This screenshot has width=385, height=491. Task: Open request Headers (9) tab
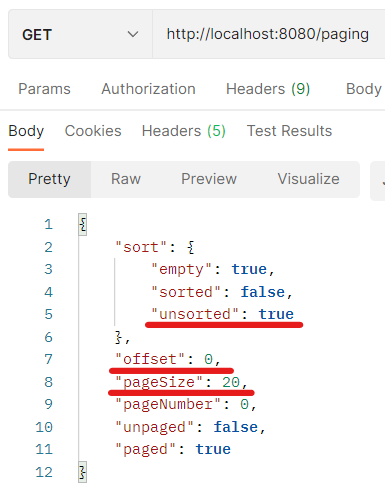[268, 89]
